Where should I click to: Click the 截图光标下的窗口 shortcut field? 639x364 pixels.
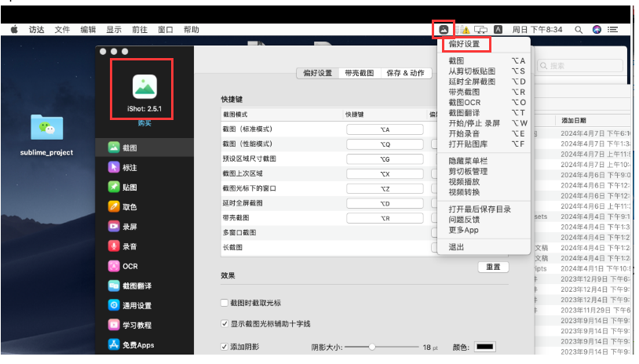point(385,188)
